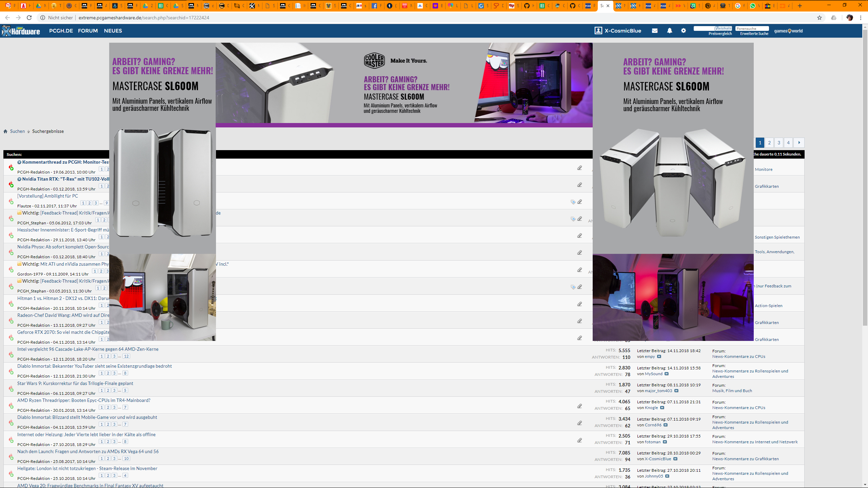
Task: Open the NEUES menu item
Action: click(113, 30)
